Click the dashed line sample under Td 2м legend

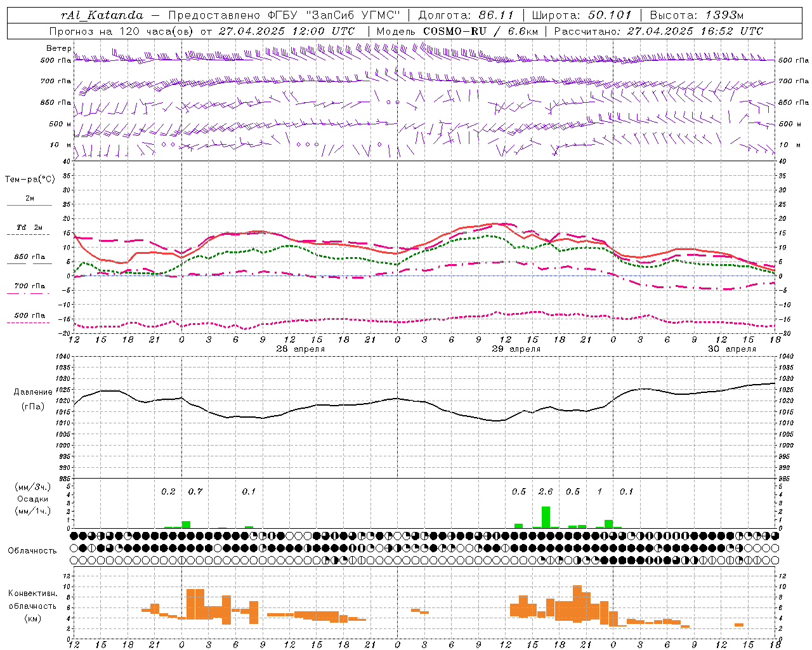[x=29, y=235]
